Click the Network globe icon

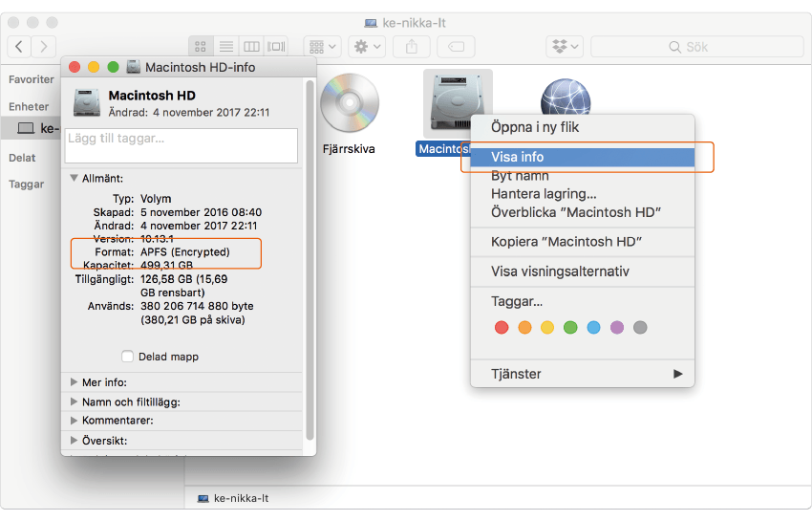(x=565, y=101)
